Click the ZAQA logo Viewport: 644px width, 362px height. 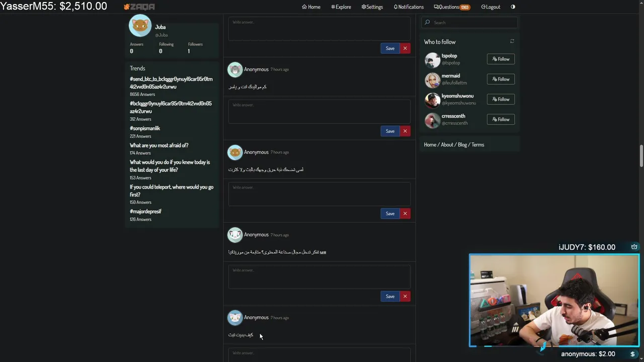(x=139, y=7)
